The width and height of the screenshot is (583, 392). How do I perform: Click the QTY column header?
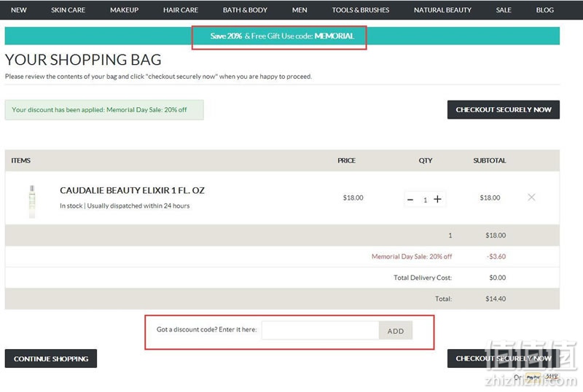(x=426, y=161)
